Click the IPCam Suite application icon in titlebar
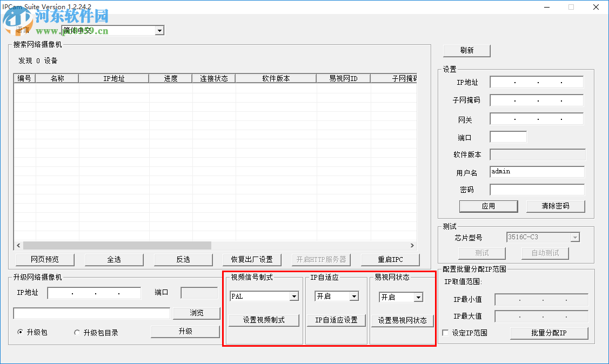 [x=5, y=7]
